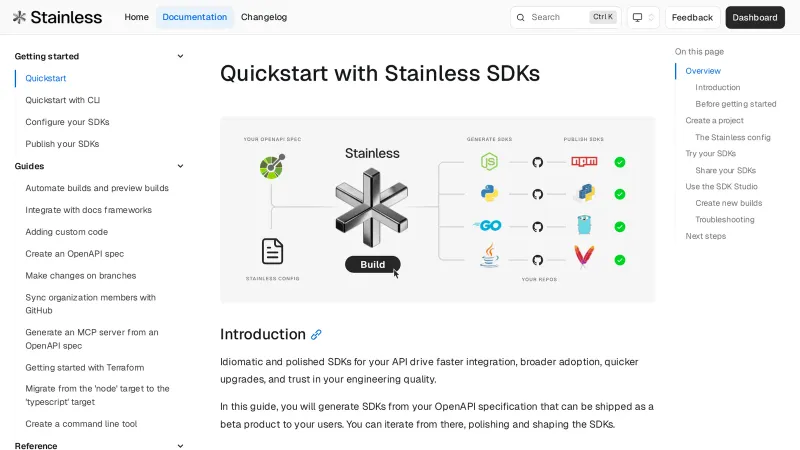Collapse the Reference sidebar section
Image resolution: width=800 pixels, height=450 pixels.
[x=180, y=446]
